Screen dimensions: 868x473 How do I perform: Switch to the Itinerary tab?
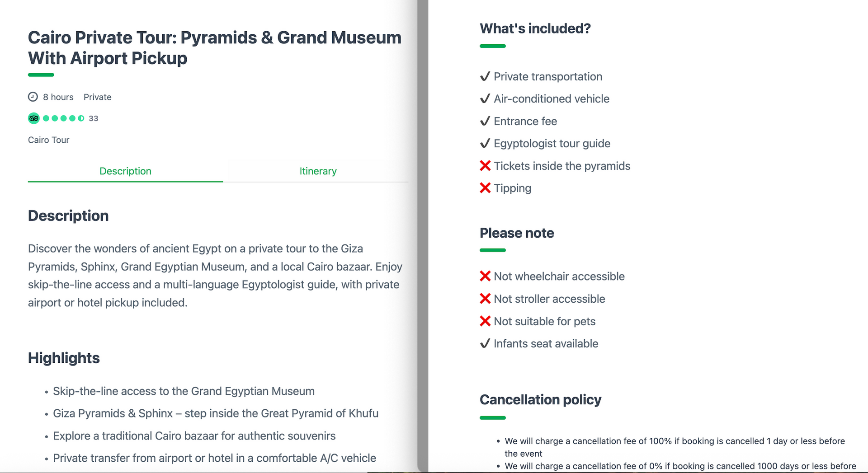click(318, 171)
